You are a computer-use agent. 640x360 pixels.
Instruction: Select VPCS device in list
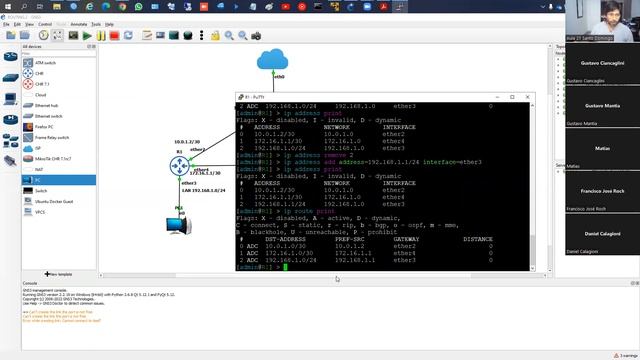pos(59,212)
